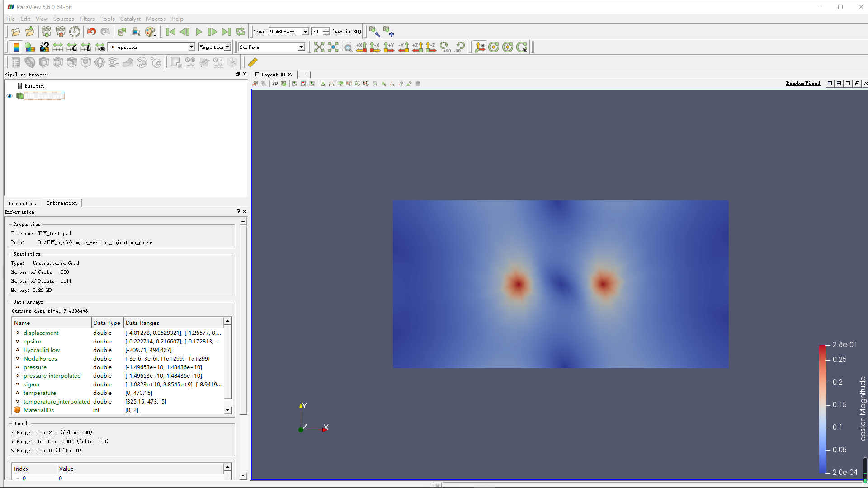Add a new layout tab with plus
This screenshot has width=868, height=488.
(x=305, y=75)
